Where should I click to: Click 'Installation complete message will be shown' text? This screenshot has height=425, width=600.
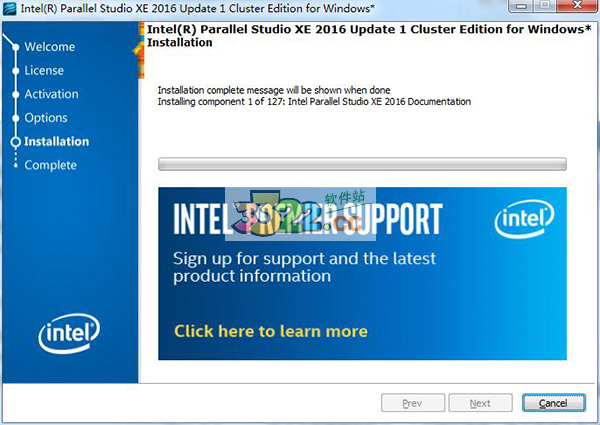[274, 90]
